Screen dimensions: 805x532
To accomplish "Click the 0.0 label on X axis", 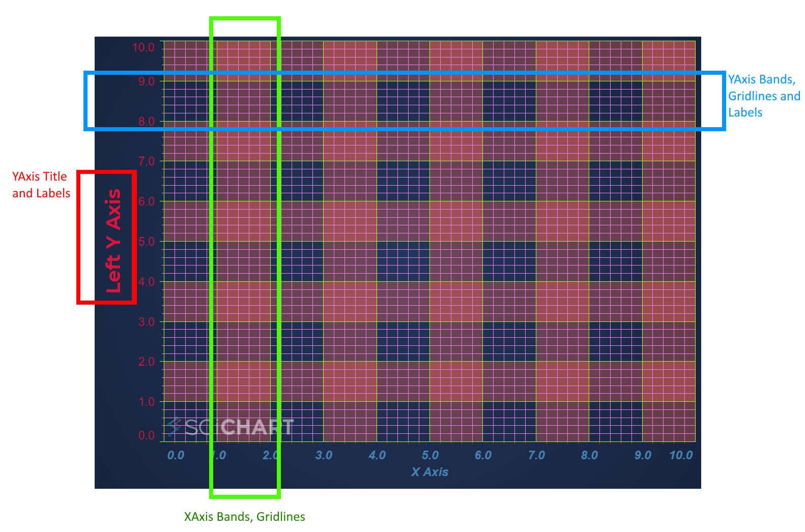I will [x=176, y=455].
